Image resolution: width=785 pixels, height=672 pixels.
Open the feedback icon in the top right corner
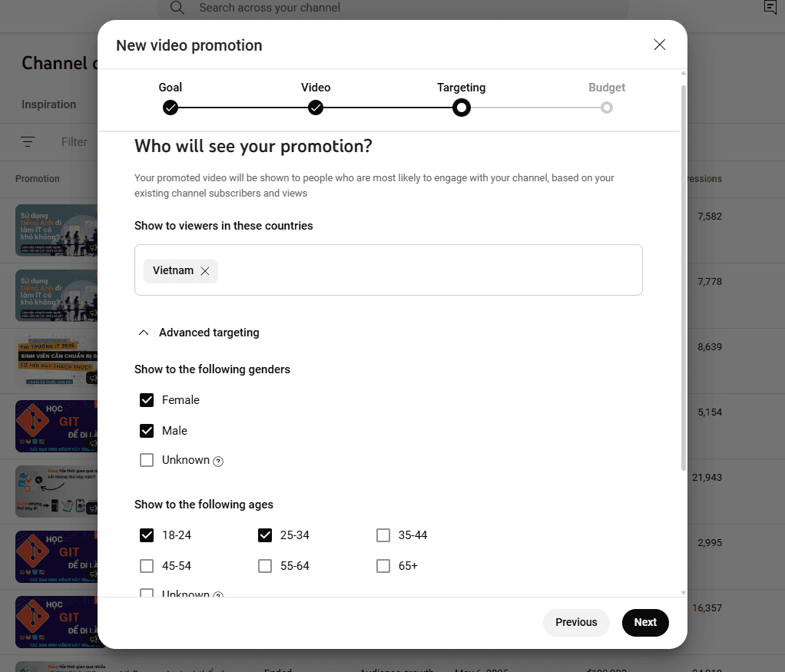pyautogui.click(x=770, y=7)
